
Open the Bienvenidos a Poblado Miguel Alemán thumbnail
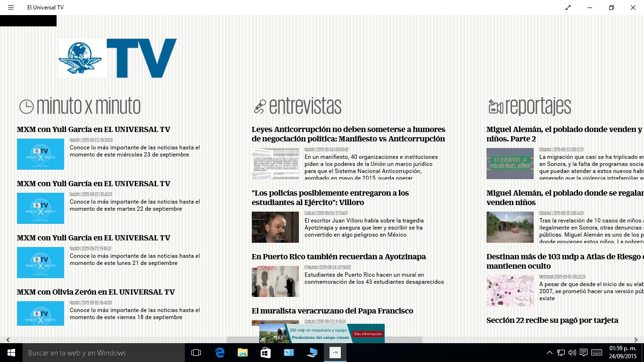[x=510, y=164]
